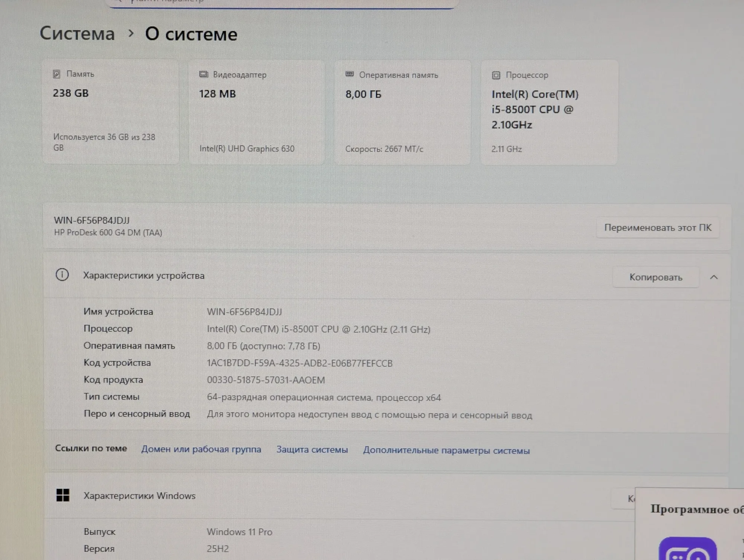744x560 pixels.
Task: Click the Перо и сенсорный ввод label
Action: [137, 414]
